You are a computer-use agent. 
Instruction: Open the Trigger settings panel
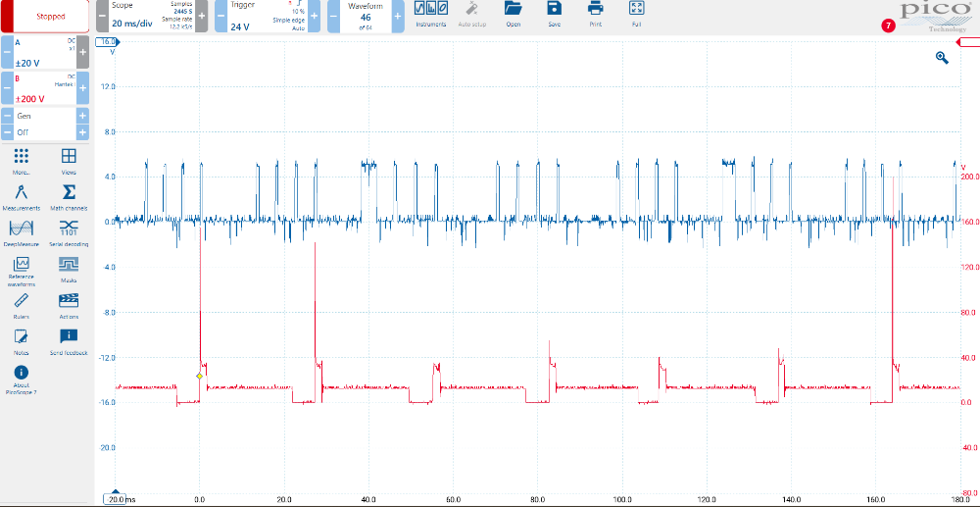click(x=258, y=17)
